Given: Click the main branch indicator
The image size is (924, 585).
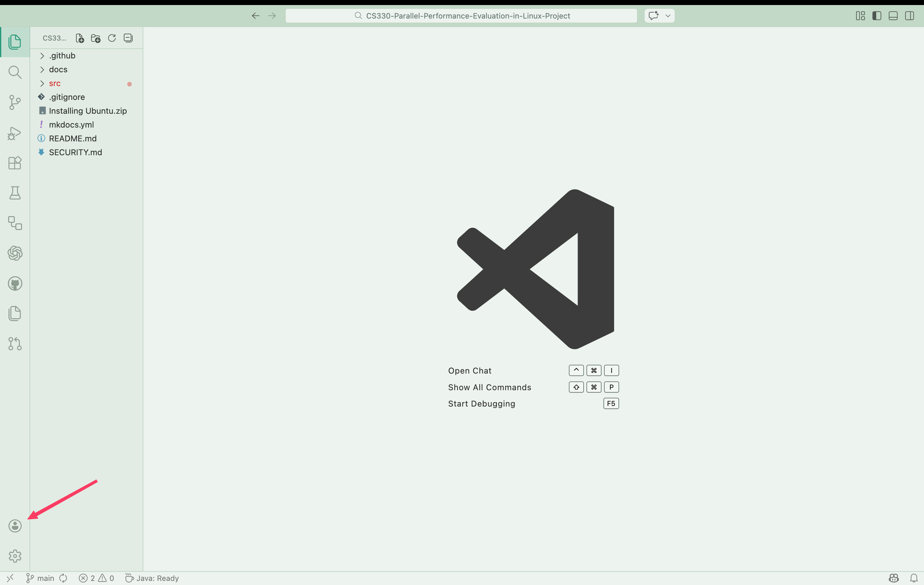Looking at the screenshot, I should 40,578.
